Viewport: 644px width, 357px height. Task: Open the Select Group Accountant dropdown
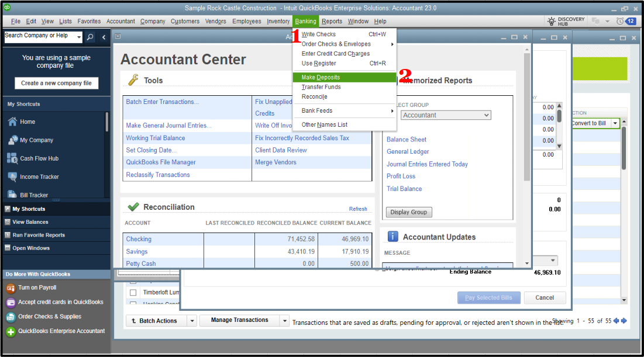click(446, 115)
